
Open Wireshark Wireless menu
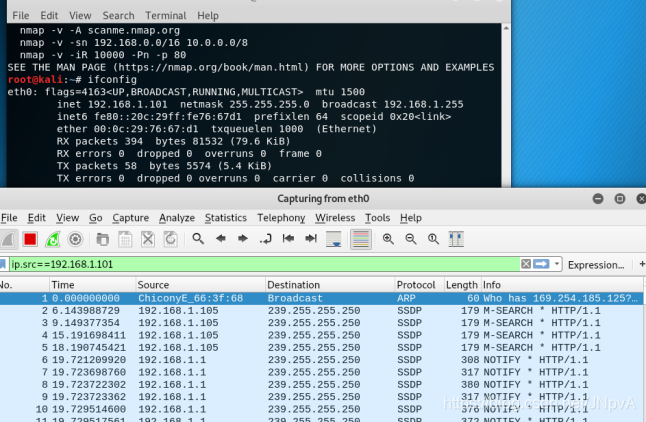[335, 218]
